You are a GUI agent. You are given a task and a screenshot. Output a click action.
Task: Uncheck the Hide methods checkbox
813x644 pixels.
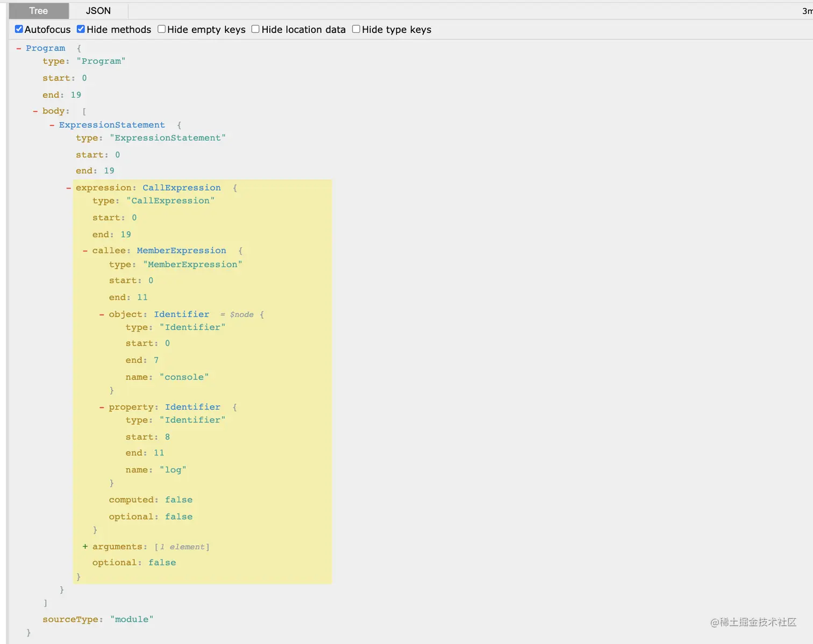tap(81, 29)
